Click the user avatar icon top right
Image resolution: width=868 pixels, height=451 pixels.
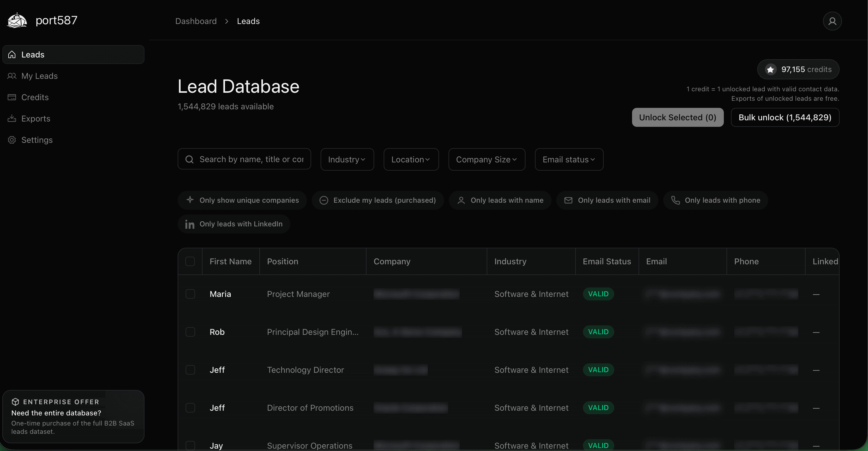tap(832, 21)
